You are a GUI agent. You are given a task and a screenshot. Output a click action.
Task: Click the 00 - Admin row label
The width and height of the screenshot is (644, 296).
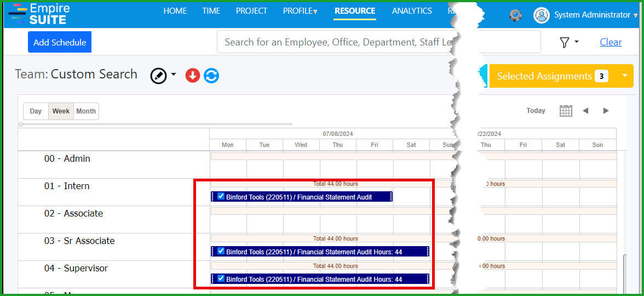point(67,159)
